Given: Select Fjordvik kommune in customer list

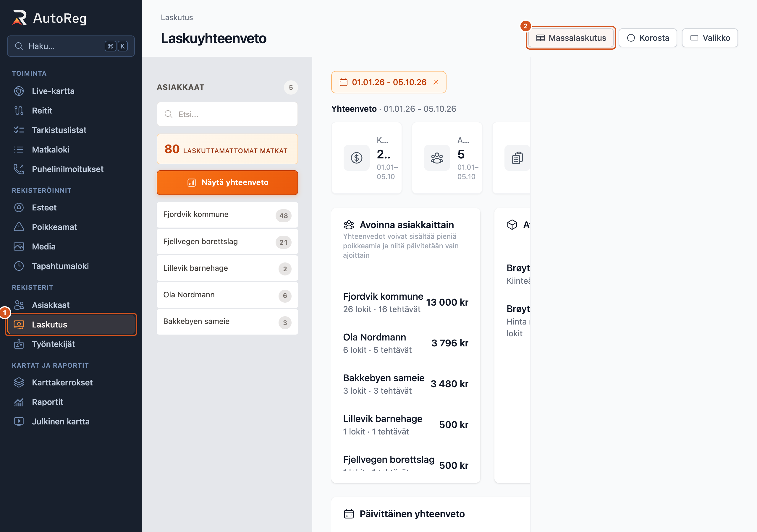Looking at the screenshot, I should point(227,215).
